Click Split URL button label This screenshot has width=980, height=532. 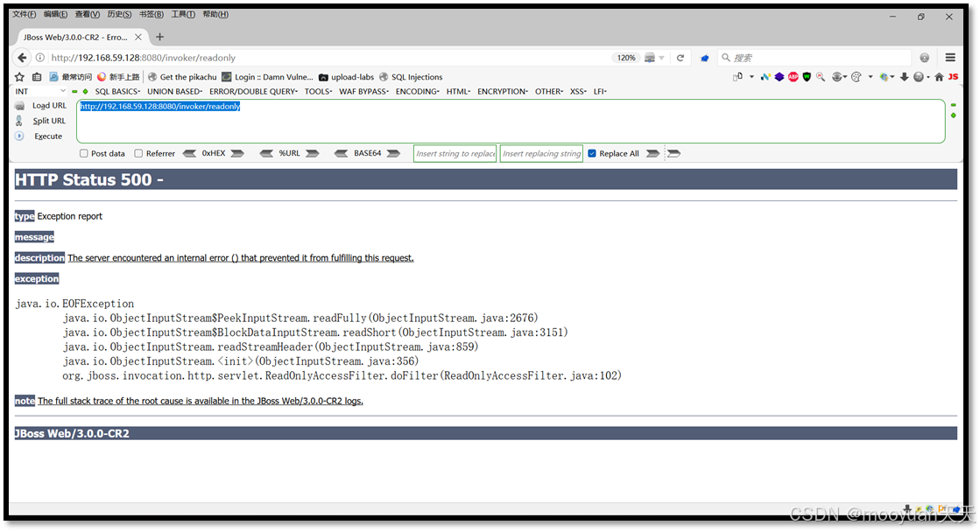coord(49,121)
